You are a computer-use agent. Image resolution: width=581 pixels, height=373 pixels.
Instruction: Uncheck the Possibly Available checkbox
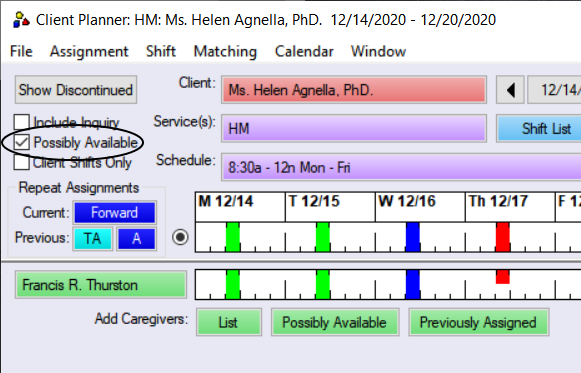(21, 142)
